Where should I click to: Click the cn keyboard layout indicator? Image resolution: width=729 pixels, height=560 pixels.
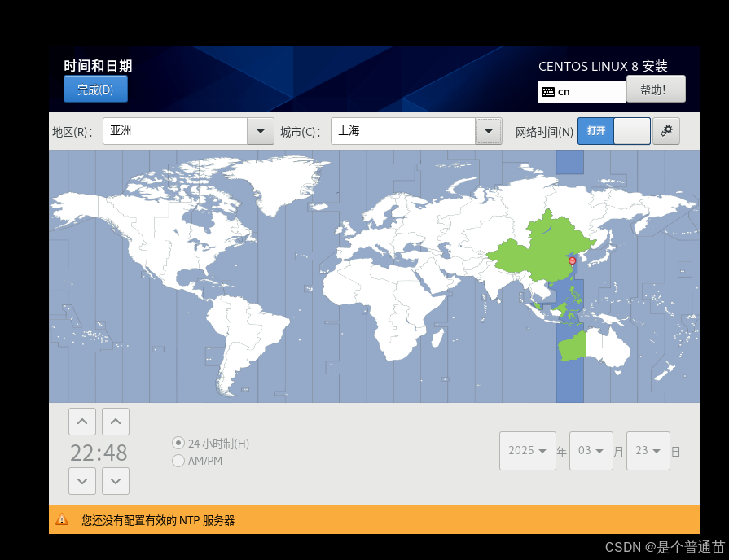(582, 91)
